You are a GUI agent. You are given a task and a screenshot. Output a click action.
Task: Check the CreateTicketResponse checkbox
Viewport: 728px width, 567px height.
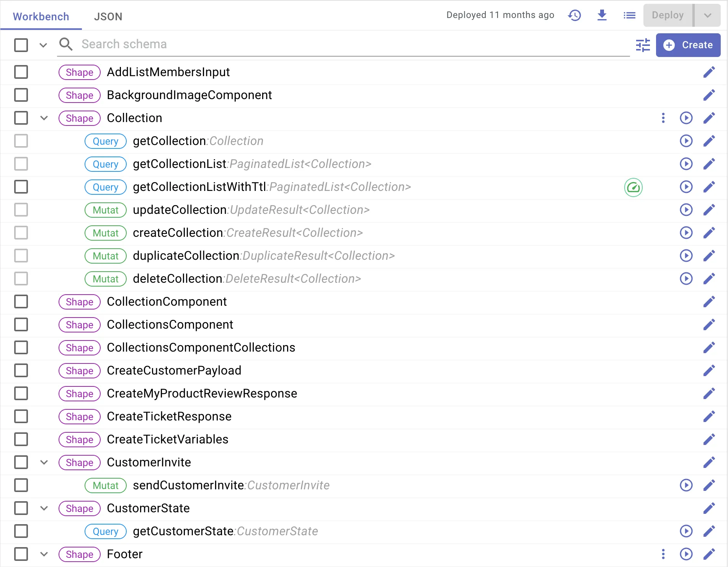point(21,416)
